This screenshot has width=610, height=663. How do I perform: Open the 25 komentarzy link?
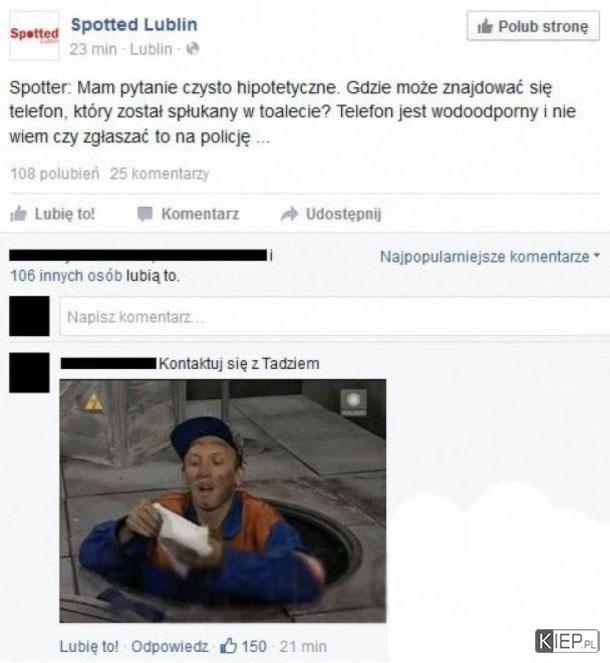[x=159, y=174]
